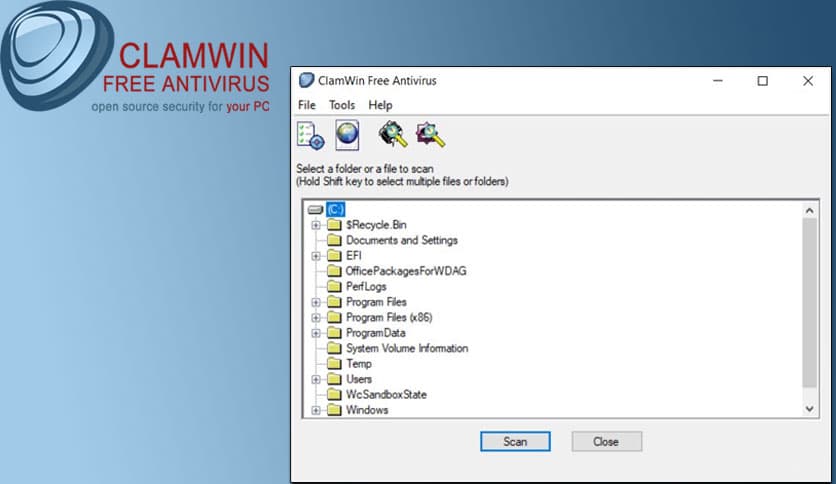This screenshot has height=484, width=836.
Task: Click the Program Files (x86) folder icon
Action: click(334, 317)
